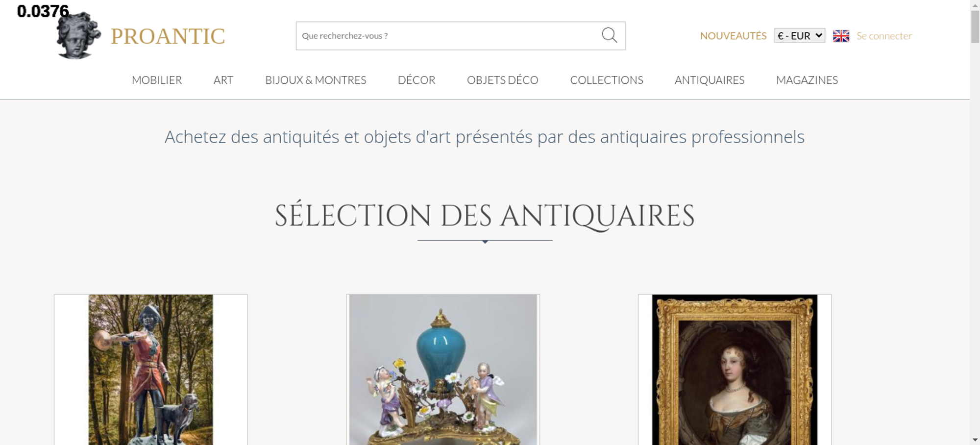
Task: Click the NOUVEAUTÉS link
Action: pyautogui.click(x=733, y=36)
